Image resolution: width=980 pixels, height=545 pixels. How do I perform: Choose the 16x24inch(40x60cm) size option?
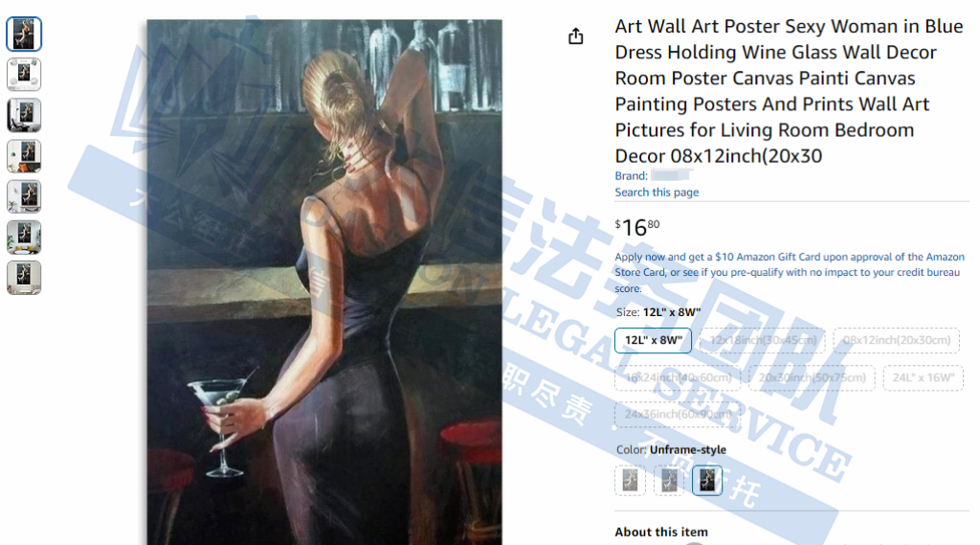click(679, 378)
